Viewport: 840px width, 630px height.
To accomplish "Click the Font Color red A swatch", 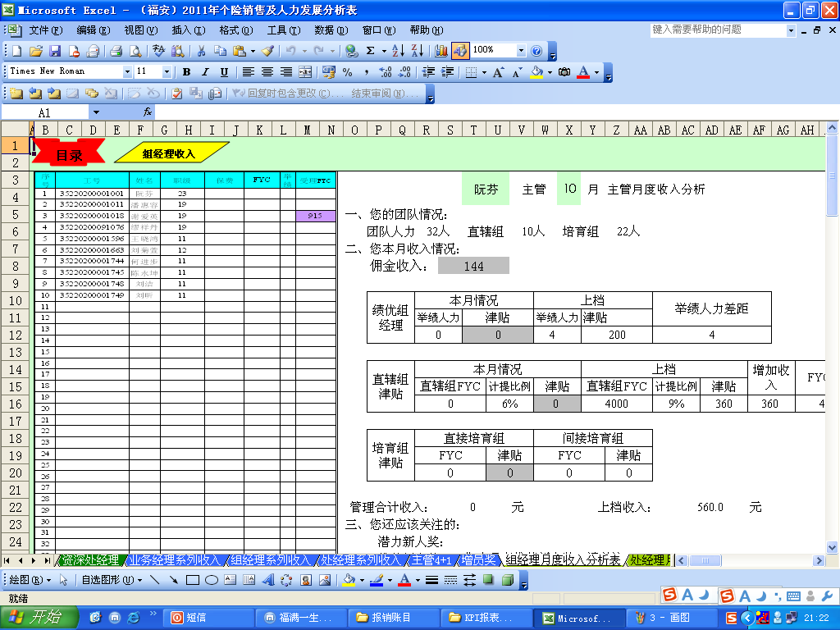I will tap(583, 72).
